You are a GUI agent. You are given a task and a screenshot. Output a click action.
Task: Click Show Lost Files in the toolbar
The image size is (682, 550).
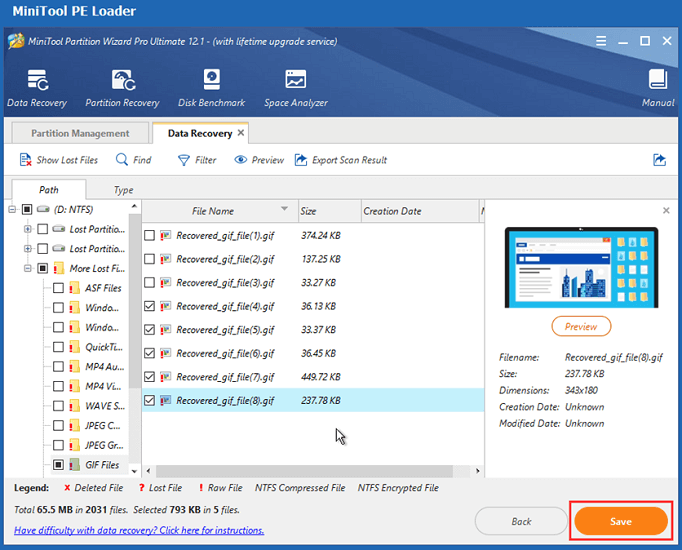click(x=59, y=160)
